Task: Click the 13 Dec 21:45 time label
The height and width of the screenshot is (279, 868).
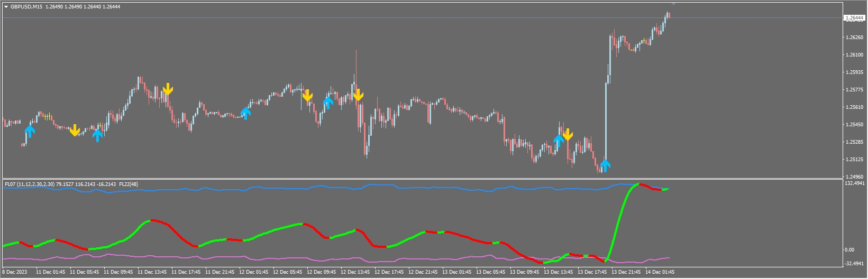Action: pyautogui.click(x=626, y=273)
